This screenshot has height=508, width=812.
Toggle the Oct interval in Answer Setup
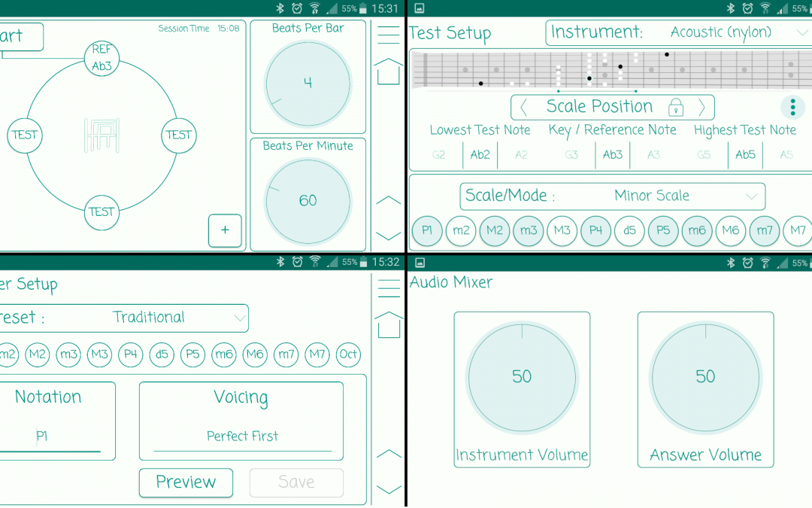pyautogui.click(x=347, y=354)
